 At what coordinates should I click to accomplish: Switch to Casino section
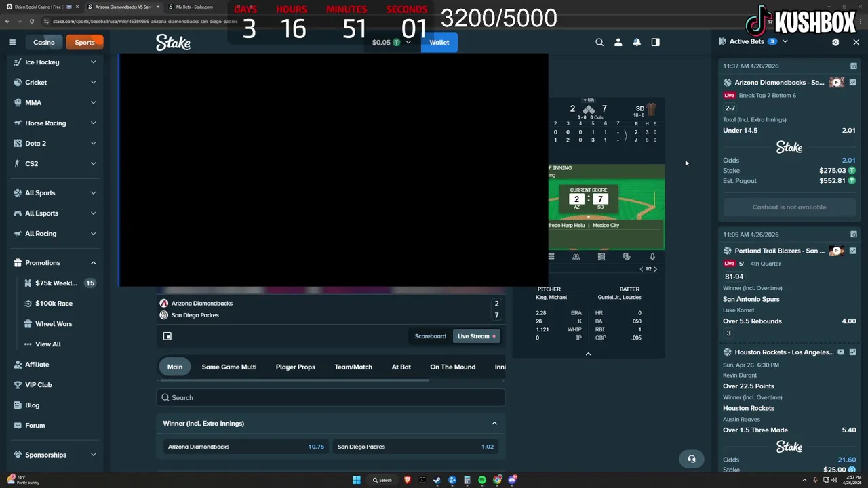[44, 42]
